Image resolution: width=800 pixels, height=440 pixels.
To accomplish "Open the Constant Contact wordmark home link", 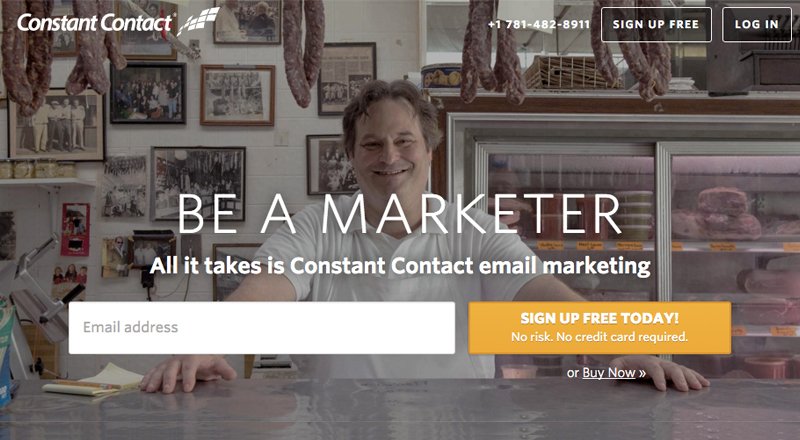I will click(x=96, y=22).
